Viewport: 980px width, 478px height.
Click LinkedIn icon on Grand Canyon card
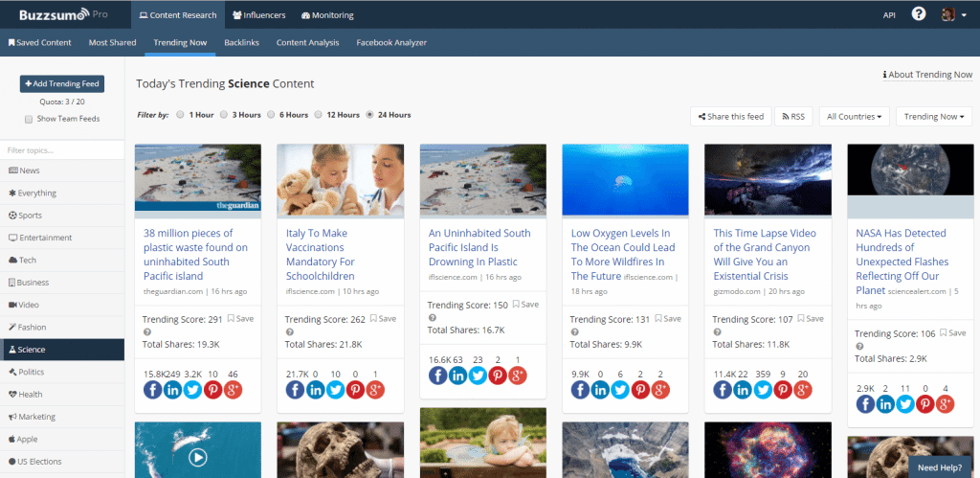click(x=743, y=389)
